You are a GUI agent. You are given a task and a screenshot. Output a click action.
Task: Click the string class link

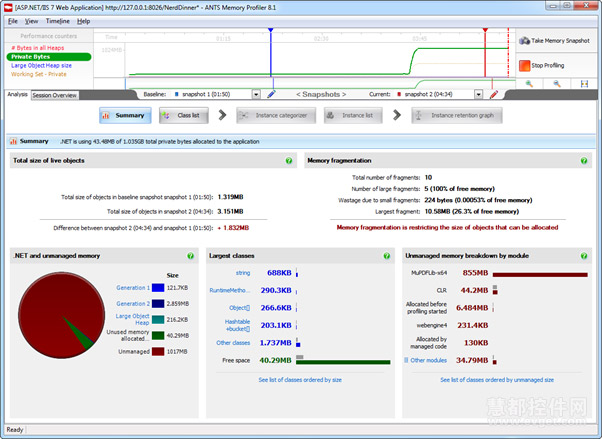(243, 273)
